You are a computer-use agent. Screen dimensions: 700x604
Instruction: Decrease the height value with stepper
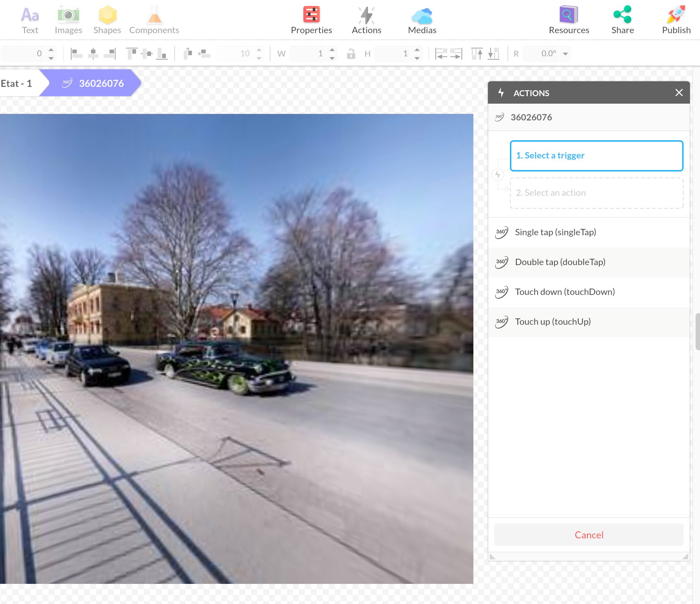(417, 58)
